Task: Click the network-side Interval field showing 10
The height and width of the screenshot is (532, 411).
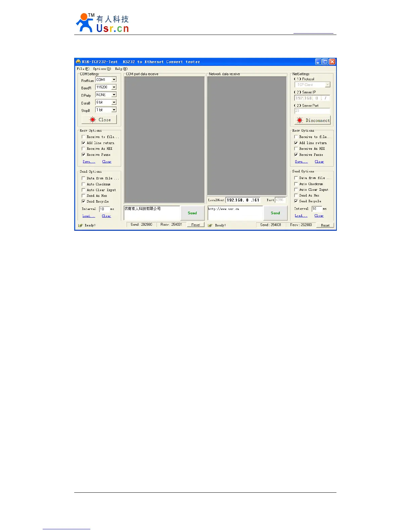Action: click(x=317, y=209)
